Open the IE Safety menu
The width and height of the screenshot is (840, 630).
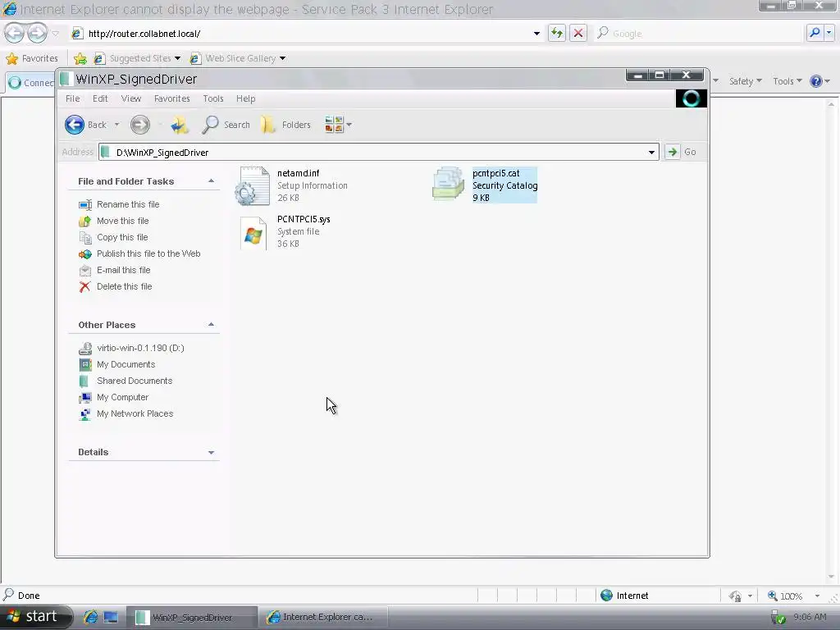[745, 81]
